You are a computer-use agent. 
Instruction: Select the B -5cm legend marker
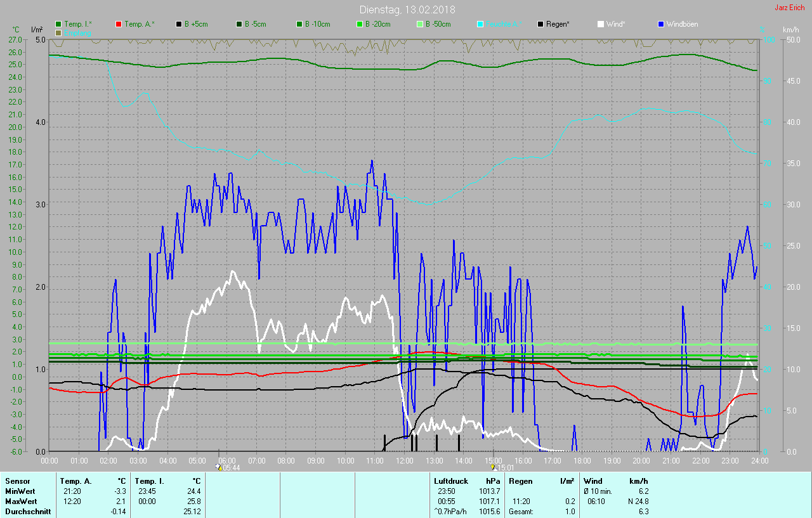239,24
